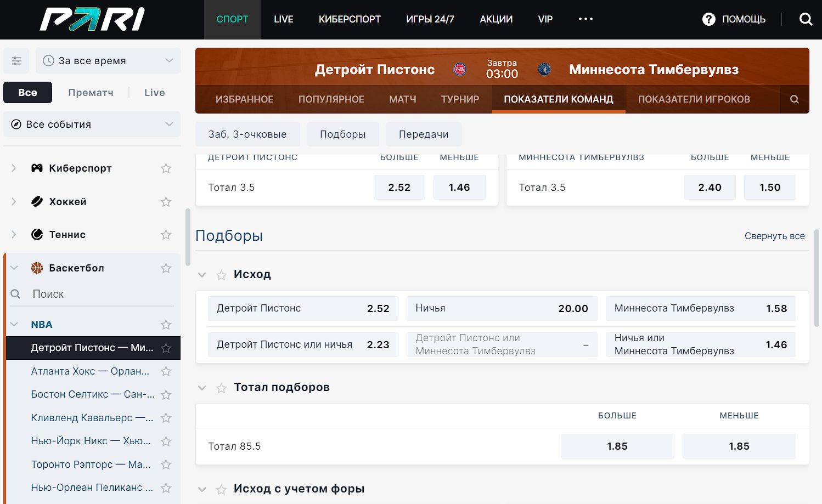The width and height of the screenshot is (822, 504).
Task: Open the СПОРТ navigation tab
Action: coord(232,19)
